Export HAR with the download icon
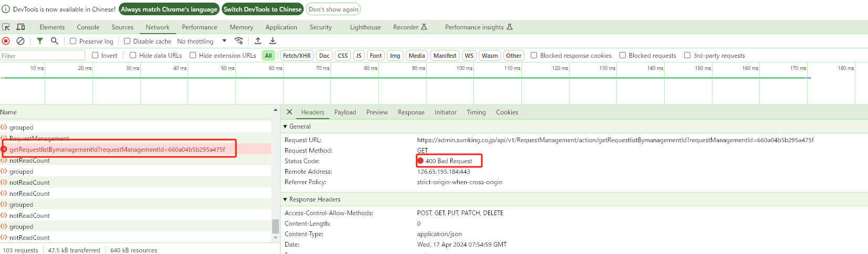 tap(273, 41)
